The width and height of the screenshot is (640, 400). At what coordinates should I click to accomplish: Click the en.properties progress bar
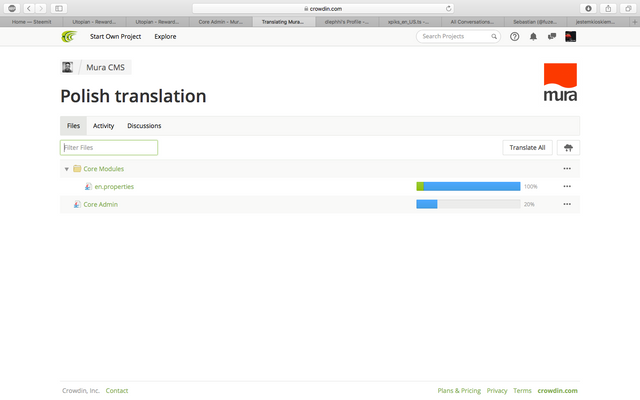click(x=468, y=187)
